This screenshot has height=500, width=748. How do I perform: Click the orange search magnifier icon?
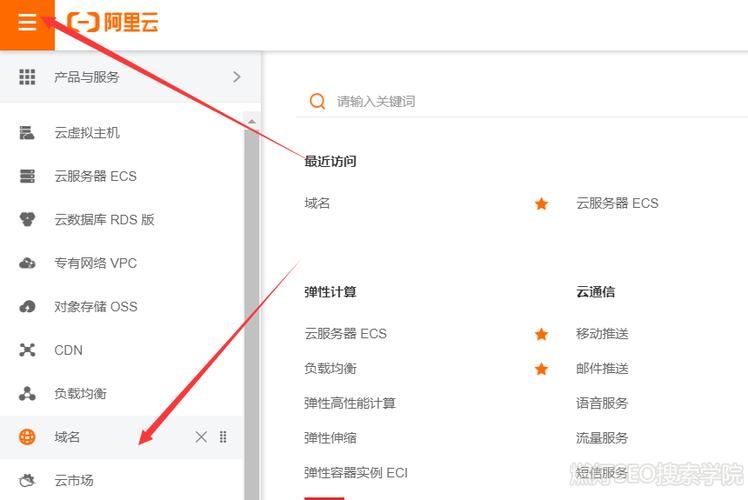click(x=317, y=101)
